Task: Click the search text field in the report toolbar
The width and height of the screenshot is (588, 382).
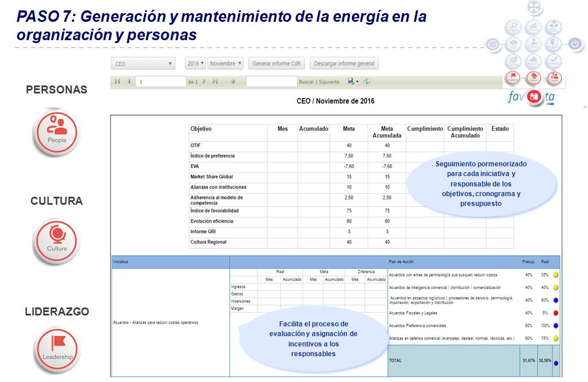Action: click(x=272, y=81)
